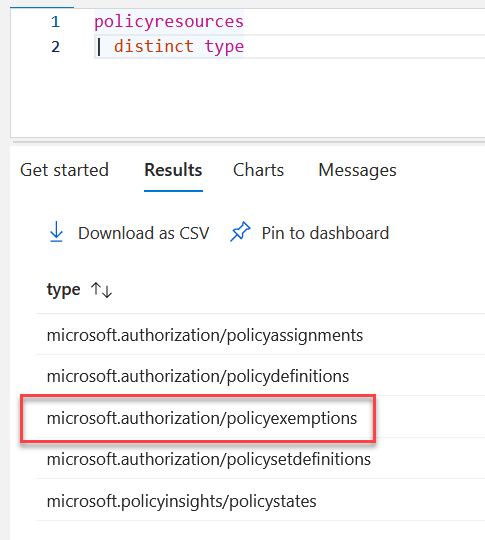Click the download arrow icon

[x=56, y=232]
